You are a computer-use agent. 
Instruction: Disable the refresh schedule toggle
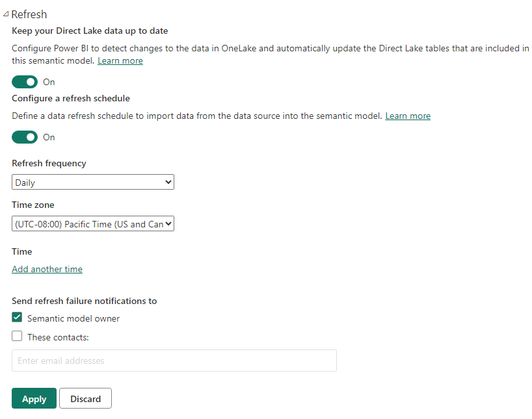[24, 137]
